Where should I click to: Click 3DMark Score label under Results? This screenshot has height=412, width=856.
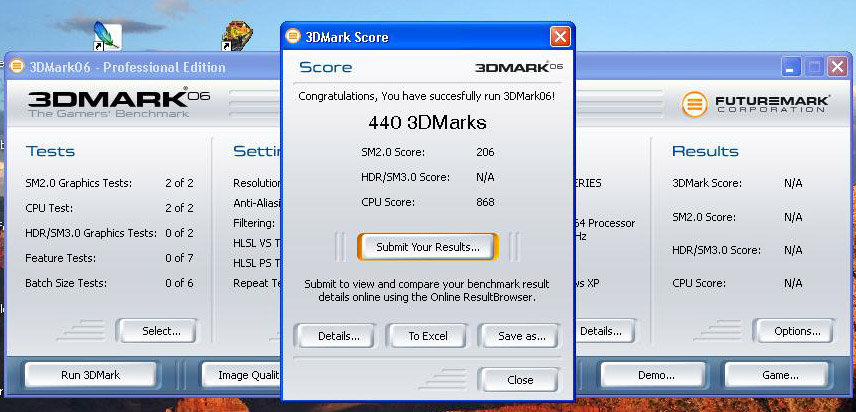tap(707, 183)
